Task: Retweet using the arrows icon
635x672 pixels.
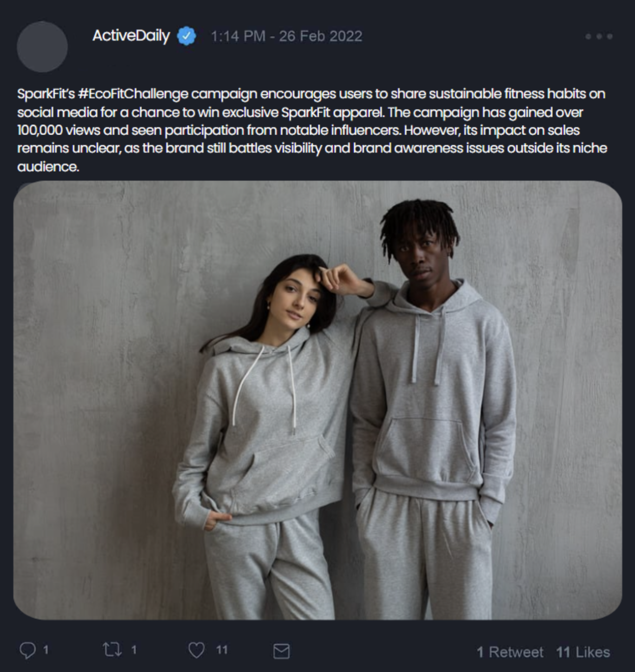Action: tap(112, 649)
